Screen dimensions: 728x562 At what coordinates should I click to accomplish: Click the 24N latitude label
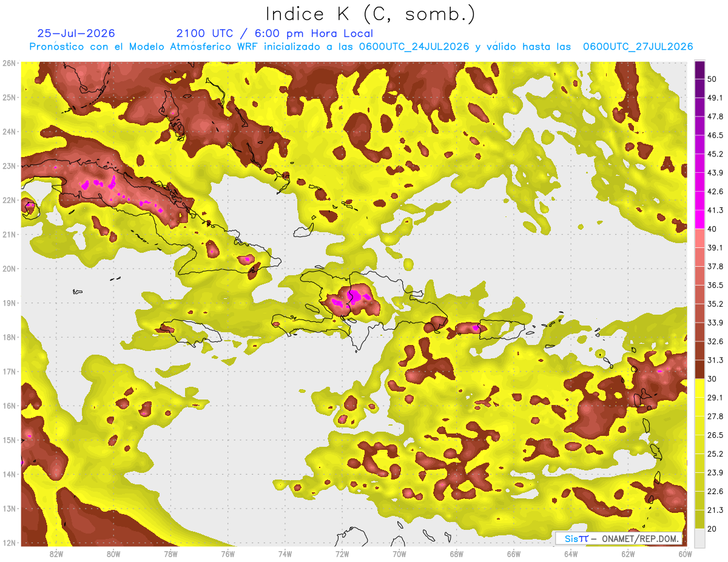click(9, 132)
